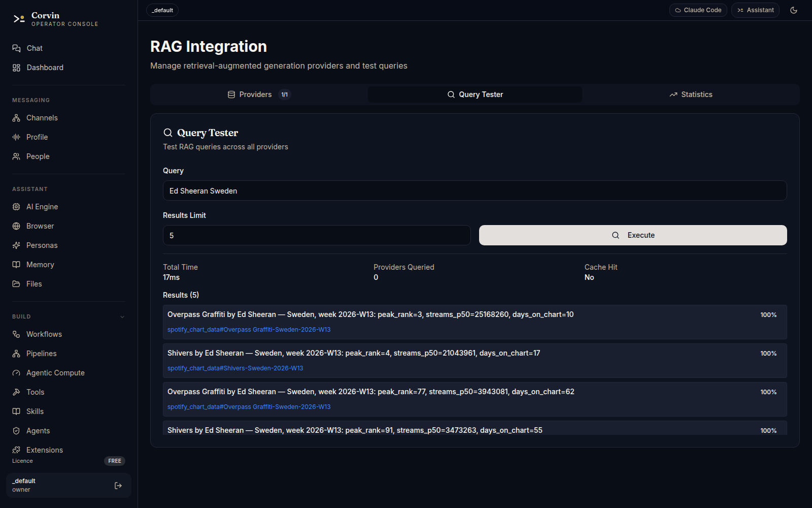Click the Extensions puzzle icon
Viewport: 812px width, 508px height.
pos(16,450)
